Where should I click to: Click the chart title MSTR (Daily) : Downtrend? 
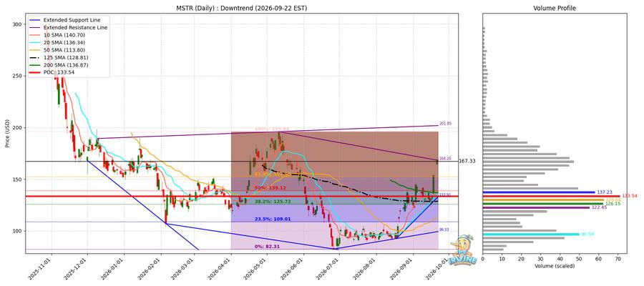point(243,8)
